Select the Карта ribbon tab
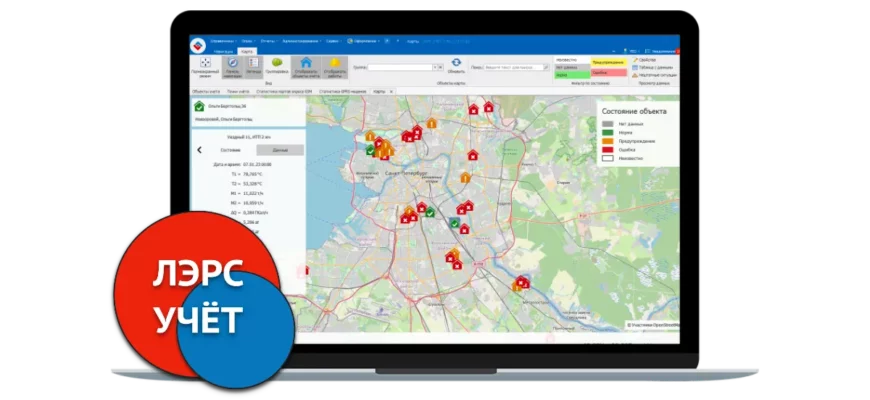 click(x=247, y=51)
